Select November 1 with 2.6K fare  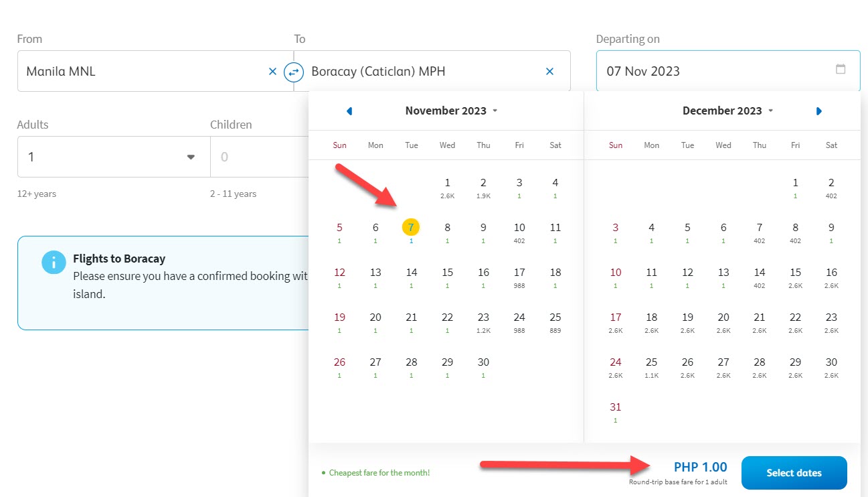point(447,186)
